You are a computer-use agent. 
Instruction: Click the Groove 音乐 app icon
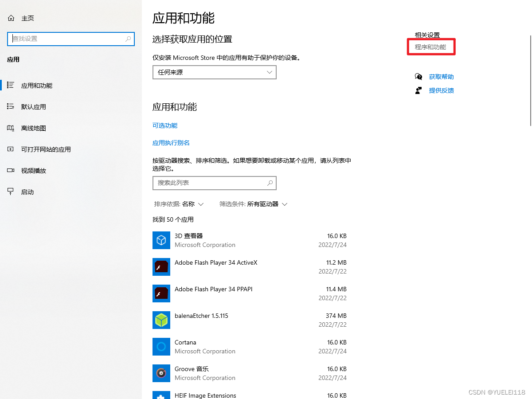tap(161, 373)
